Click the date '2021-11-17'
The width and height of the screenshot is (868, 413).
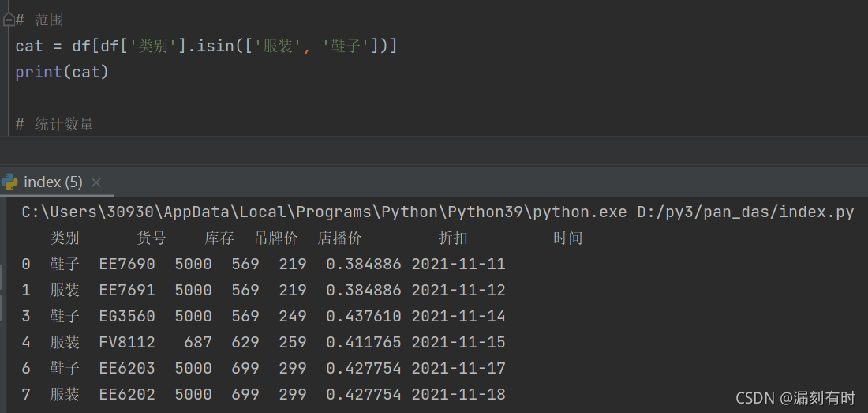pyautogui.click(x=458, y=368)
